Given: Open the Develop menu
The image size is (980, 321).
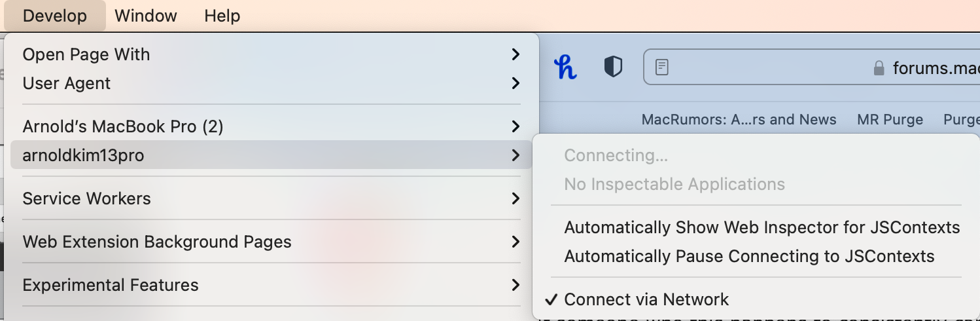Looking at the screenshot, I should click(x=55, y=16).
